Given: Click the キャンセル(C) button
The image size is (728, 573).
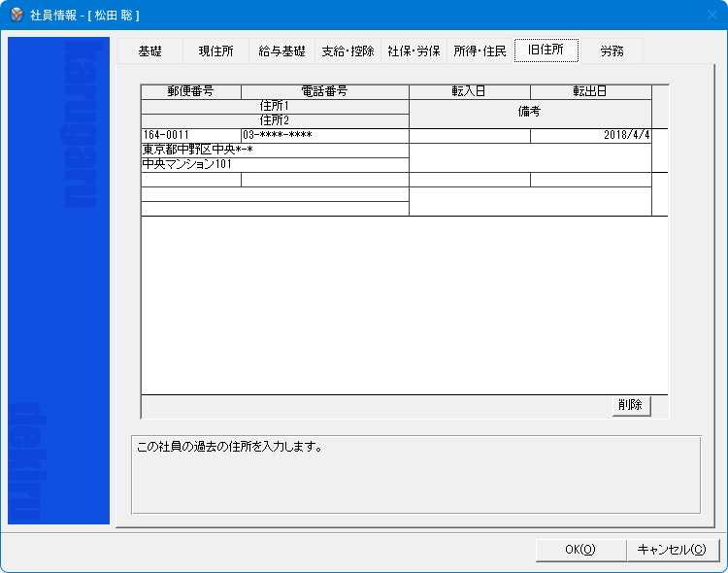Looking at the screenshot, I should point(672,550).
